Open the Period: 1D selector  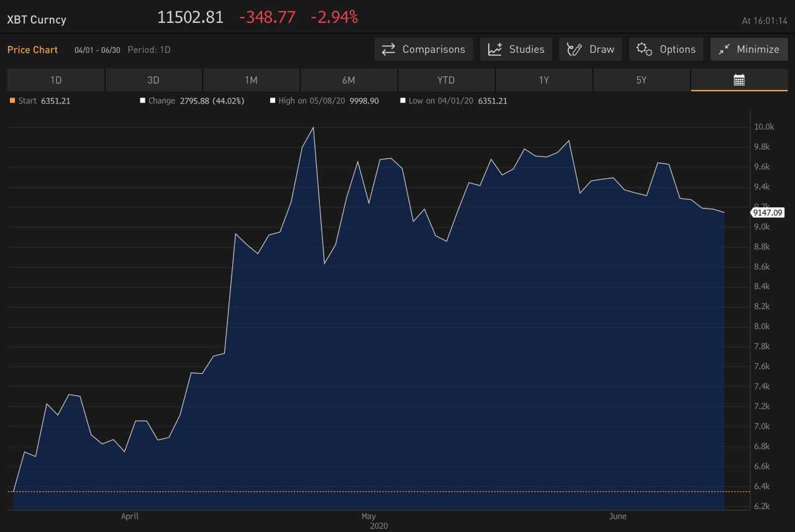149,50
